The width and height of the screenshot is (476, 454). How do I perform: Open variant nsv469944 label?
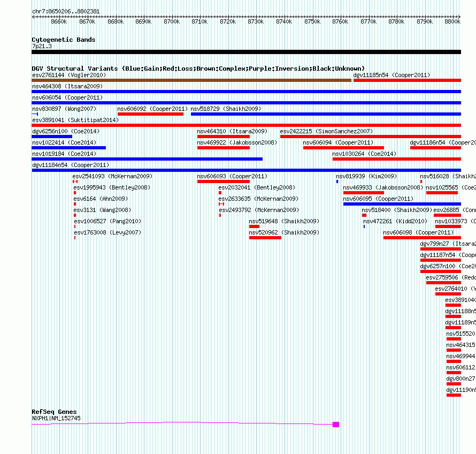pyautogui.click(x=460, y=356)
